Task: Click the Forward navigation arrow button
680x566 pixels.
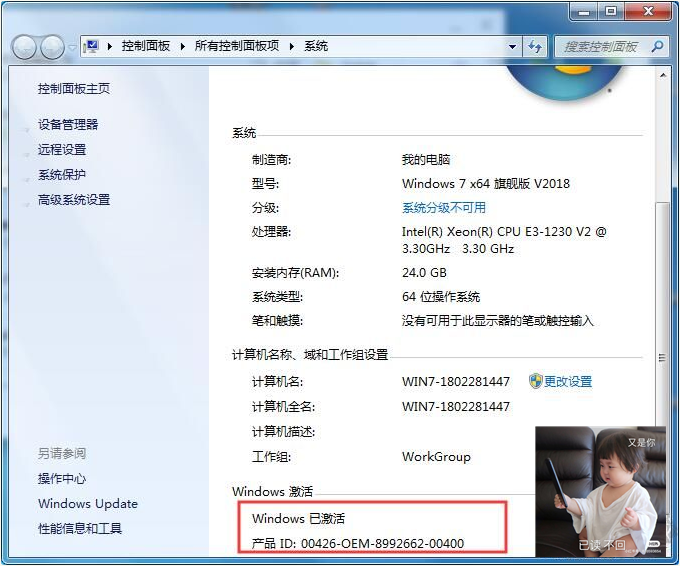Action: pos(52,47)
